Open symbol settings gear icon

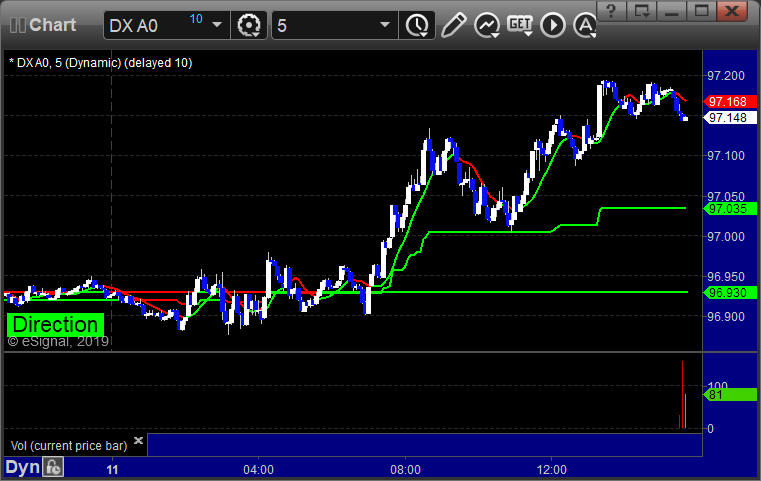click(x=248, y=24)
